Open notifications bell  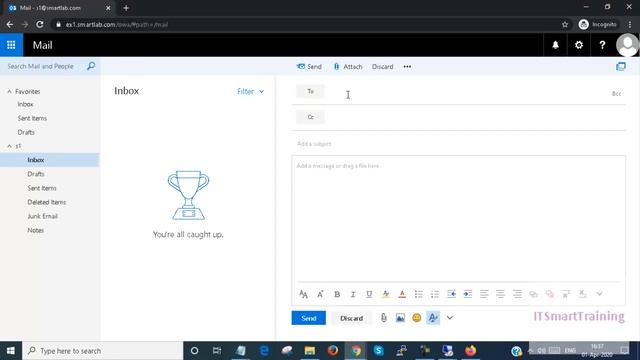point(555,45)
